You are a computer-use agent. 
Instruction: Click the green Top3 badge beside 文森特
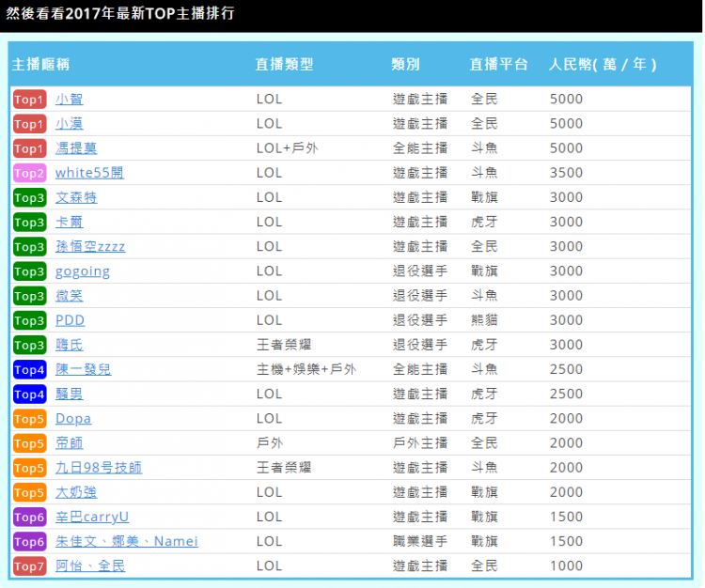29,198
